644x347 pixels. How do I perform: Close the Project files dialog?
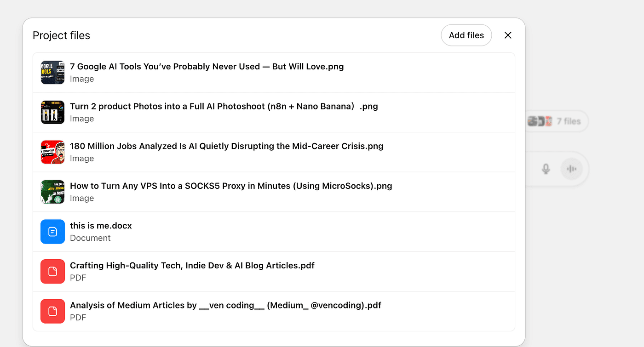[x=508, y=35]
